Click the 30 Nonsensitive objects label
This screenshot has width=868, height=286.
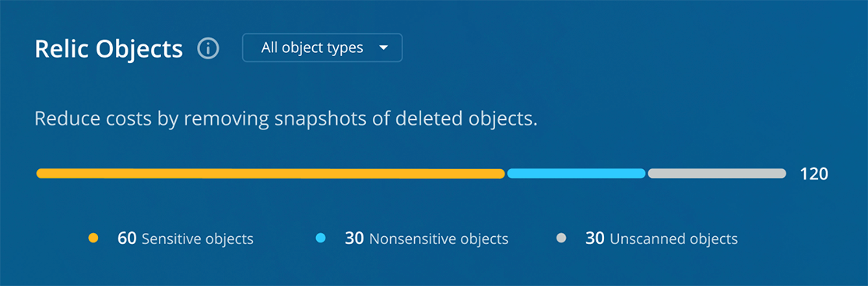coord(427,239)
